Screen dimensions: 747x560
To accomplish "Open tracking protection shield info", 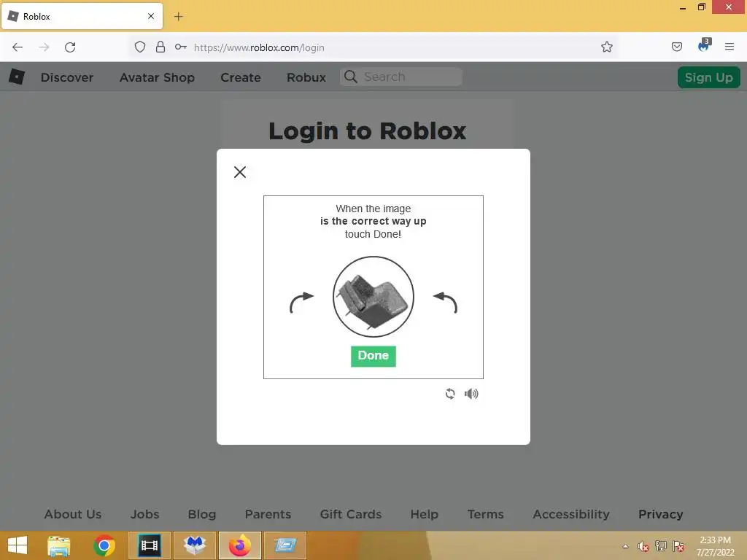I will pos(139,47).
